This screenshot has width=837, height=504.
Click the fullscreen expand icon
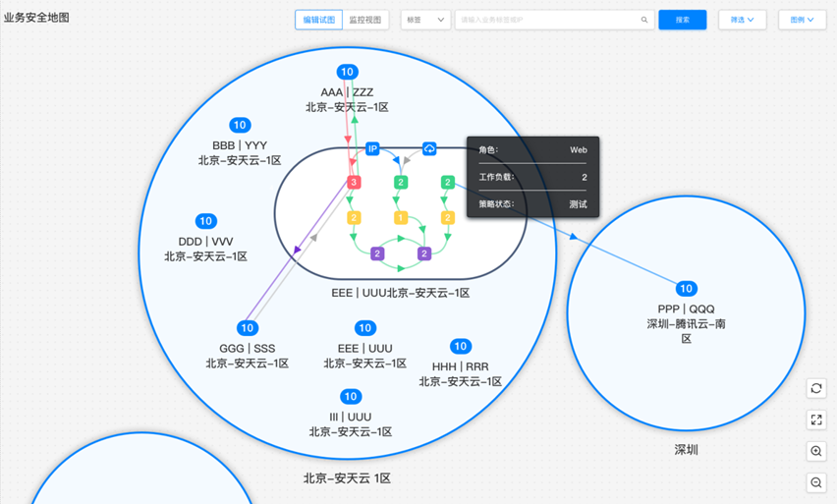click(816, 420)
